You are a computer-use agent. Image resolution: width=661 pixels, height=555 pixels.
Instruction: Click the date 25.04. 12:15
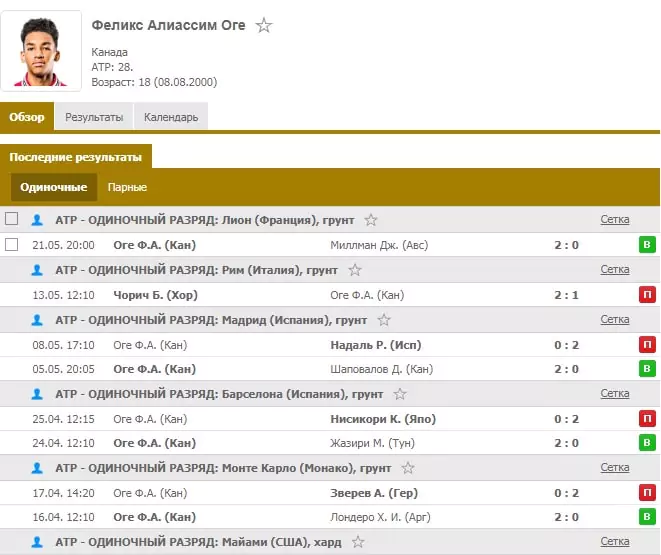point(63,419)
